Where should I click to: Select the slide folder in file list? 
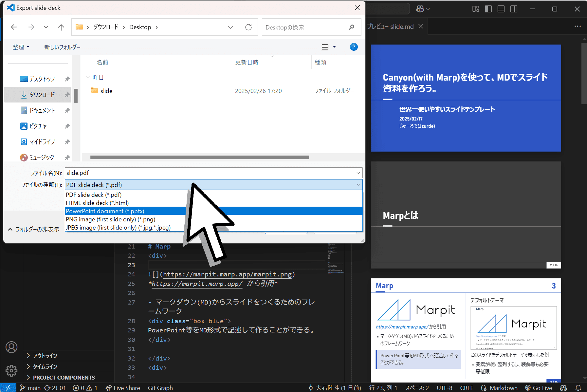tap(106, 91)
